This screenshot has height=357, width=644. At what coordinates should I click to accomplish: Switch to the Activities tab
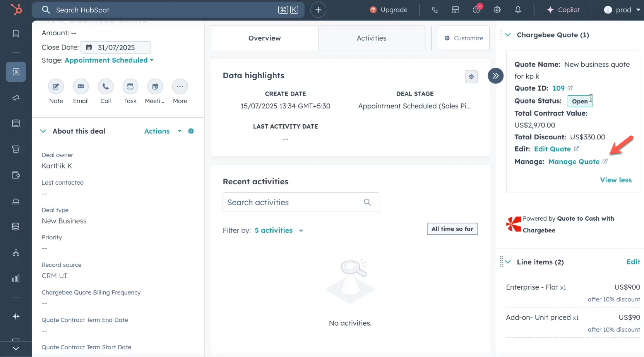pyautogui.click(x=371, y=38)
